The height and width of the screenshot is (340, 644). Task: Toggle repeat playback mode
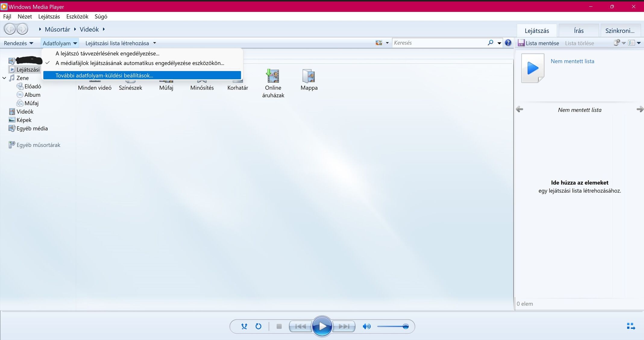tap(258, 326)
